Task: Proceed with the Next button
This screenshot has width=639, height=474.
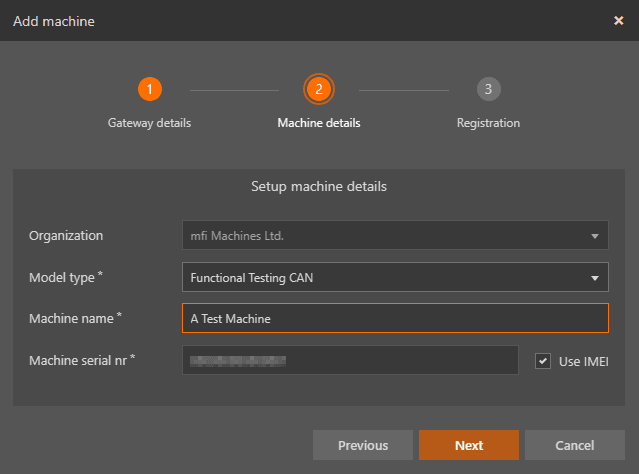Action: 468,445
